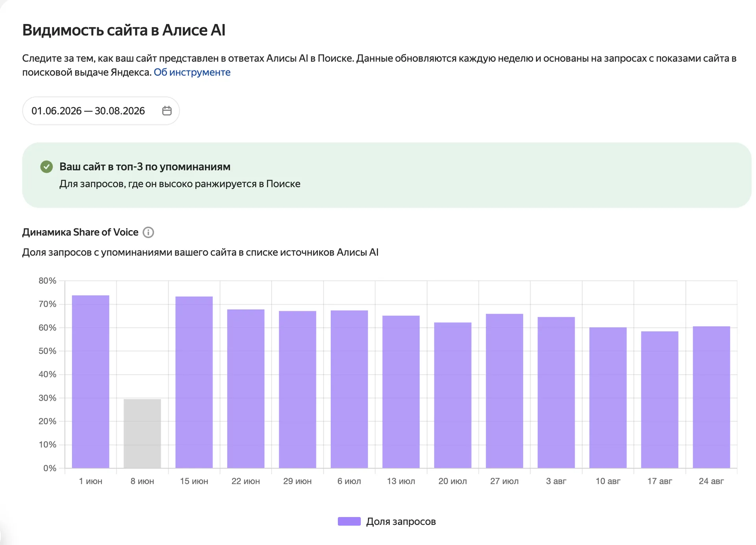Click the 3 авг x-axis label

coord(556,481)
